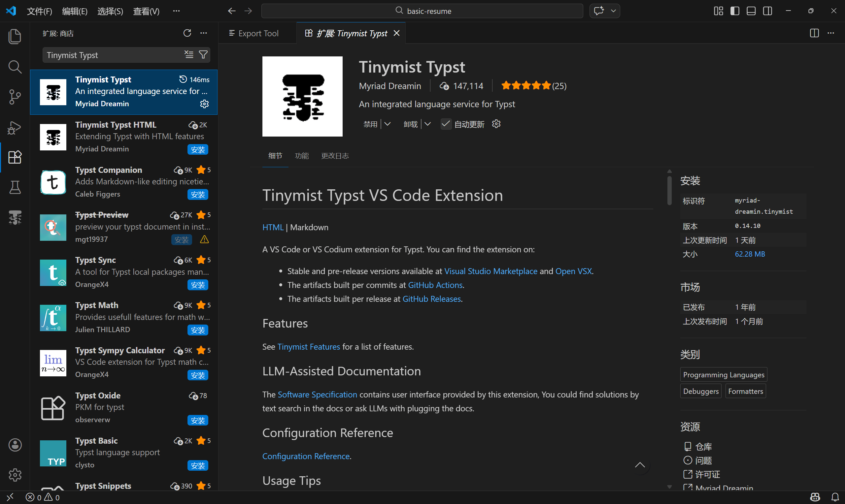Toggle primary side bar visibility

[x=734, y=11]
